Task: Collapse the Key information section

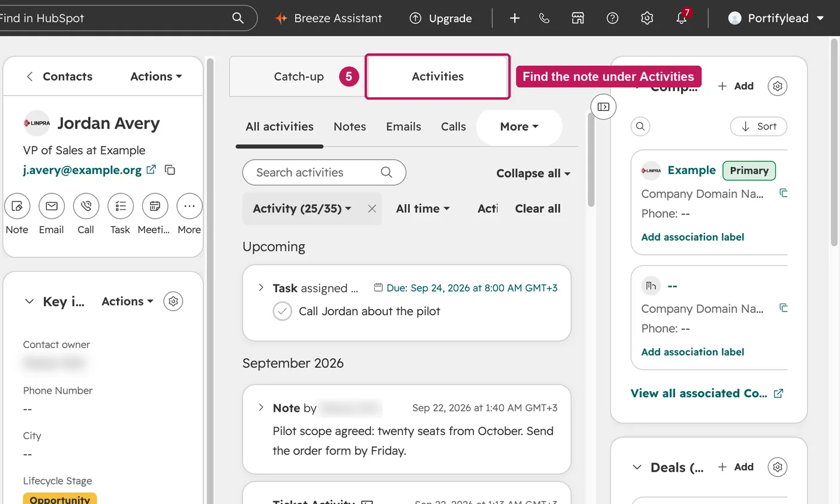Action: (x=29, y=301)
